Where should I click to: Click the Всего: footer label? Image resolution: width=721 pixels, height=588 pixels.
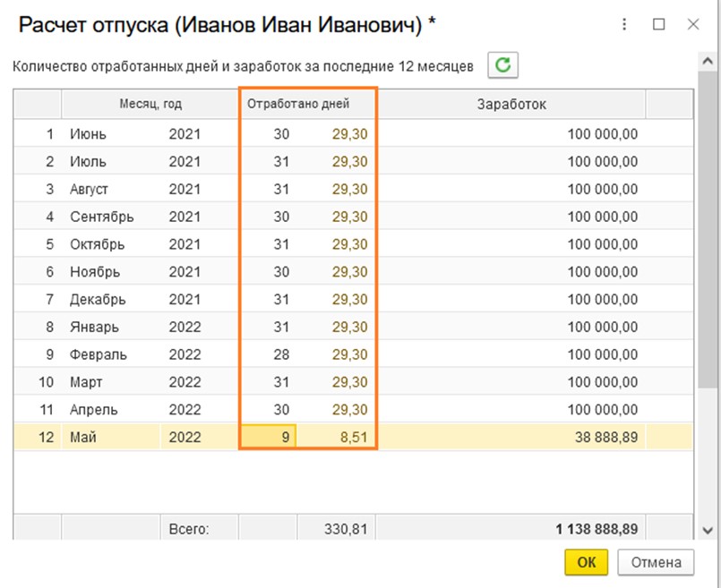tap(189, 529)
